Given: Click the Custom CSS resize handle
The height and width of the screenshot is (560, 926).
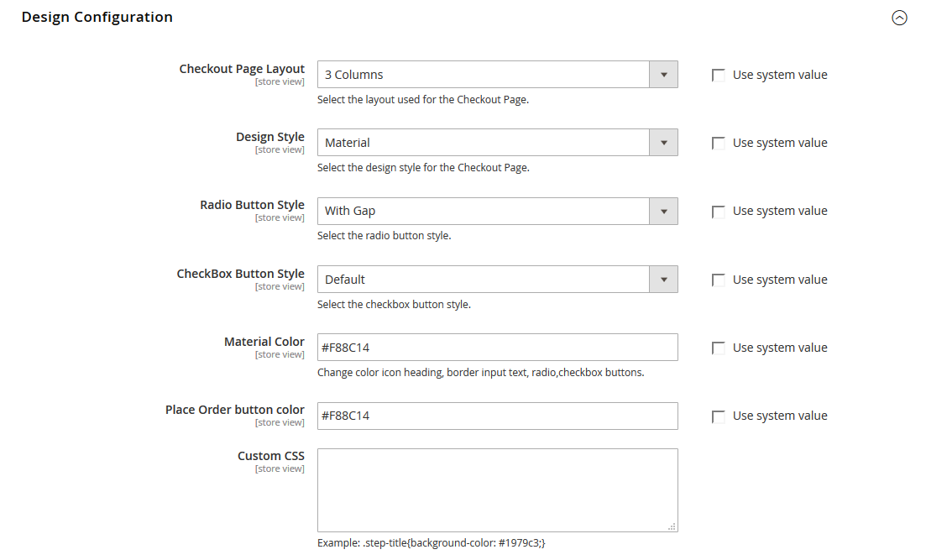Looking at the screenshot, I should pyautogui.click(x=672, y=526).
